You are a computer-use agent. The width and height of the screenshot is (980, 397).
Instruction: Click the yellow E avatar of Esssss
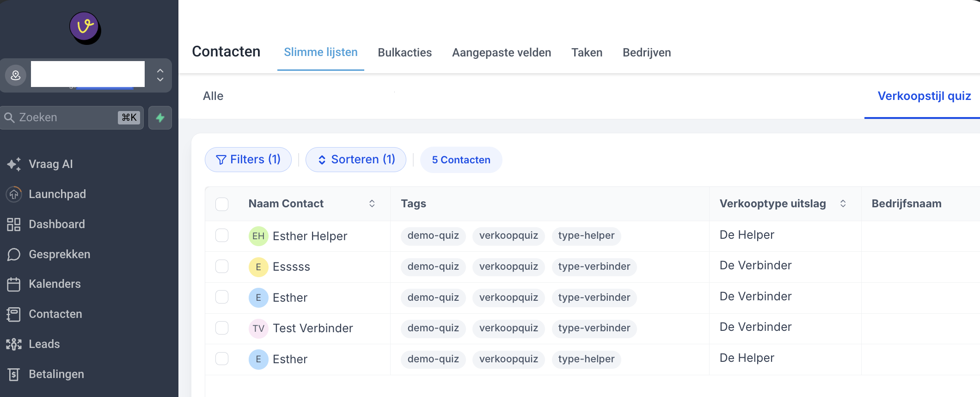pyautogui.click(x=258, y=267)
